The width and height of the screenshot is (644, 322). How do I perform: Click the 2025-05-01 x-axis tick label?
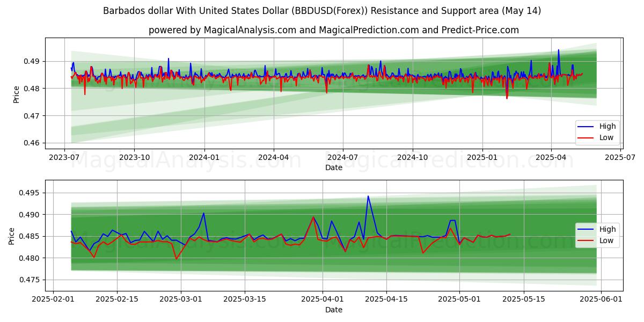tap(459, 299)
